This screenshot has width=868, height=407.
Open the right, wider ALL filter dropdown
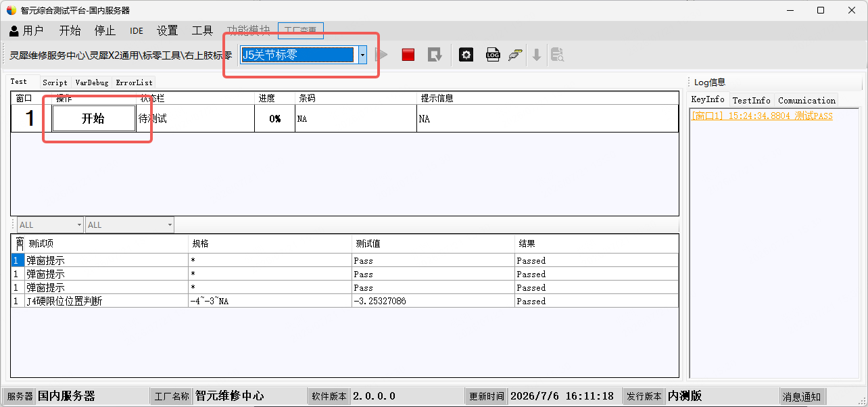pyautogui.click(x=130, y=224)
